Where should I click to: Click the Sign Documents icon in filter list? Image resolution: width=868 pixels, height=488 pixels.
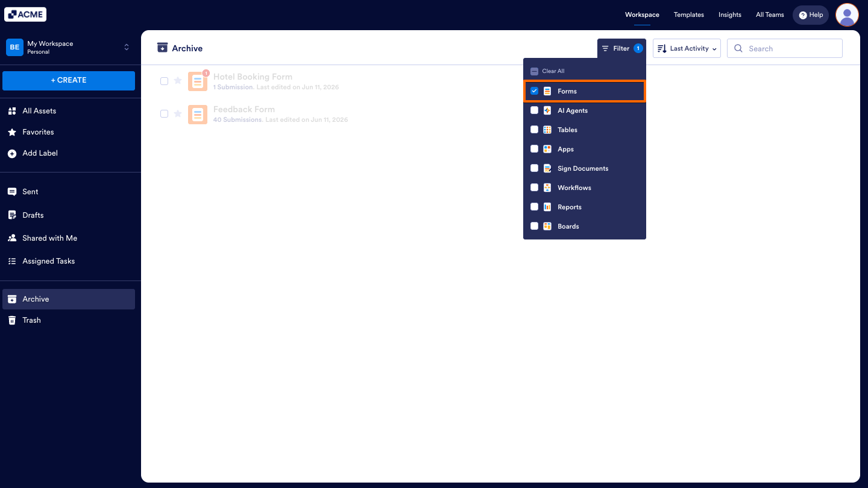pos(547,168)
